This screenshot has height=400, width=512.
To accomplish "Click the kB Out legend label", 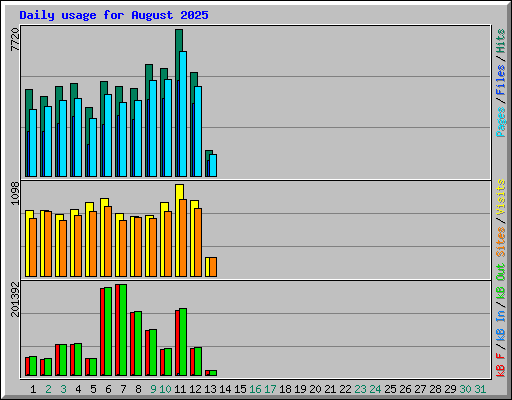I will 501,281.
